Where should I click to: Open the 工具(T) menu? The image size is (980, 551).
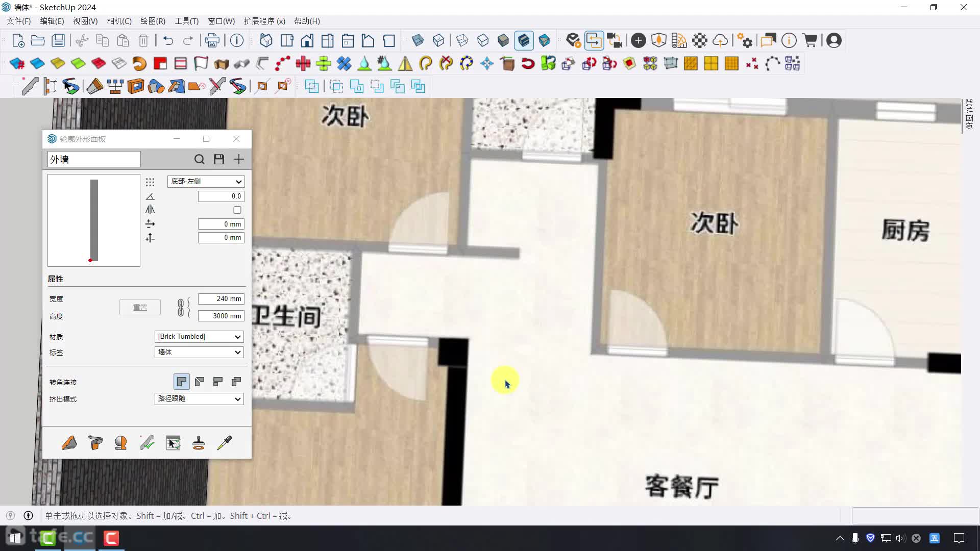[x=187, y=21]
